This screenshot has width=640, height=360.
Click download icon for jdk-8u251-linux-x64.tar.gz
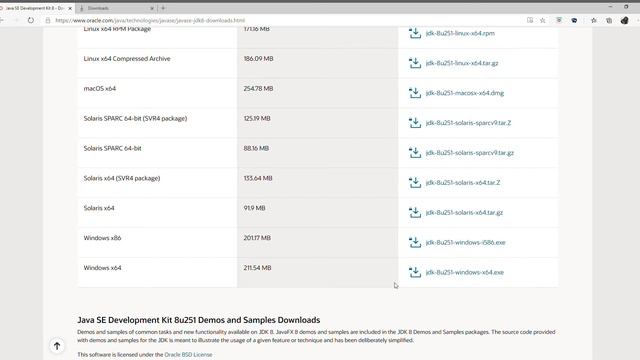[x=415, y=63]
